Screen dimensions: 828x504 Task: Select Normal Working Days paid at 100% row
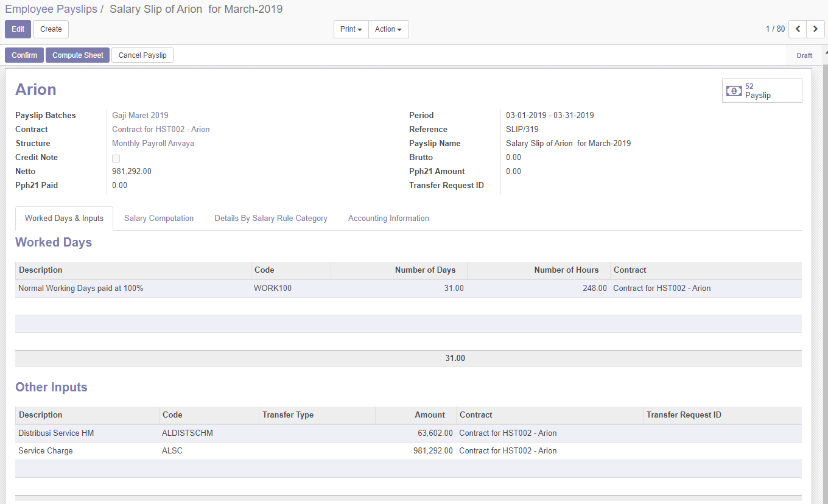pyautogui.click(x=409, y=289)
